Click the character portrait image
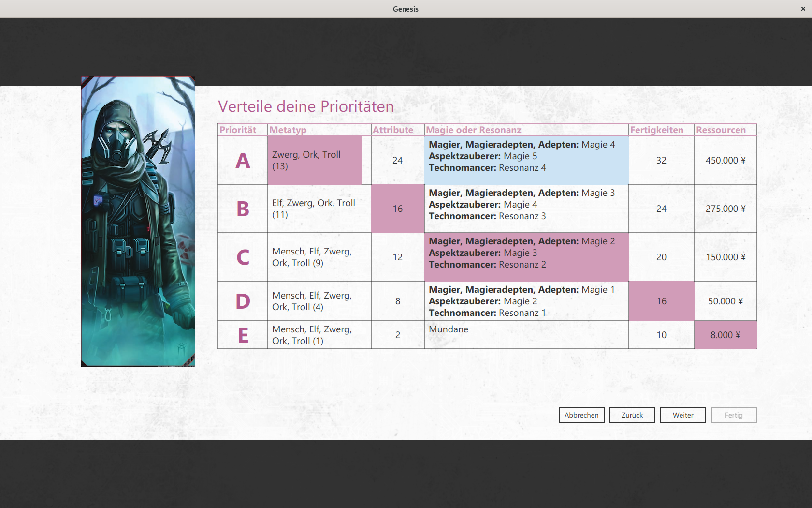 tap(138, 221)
